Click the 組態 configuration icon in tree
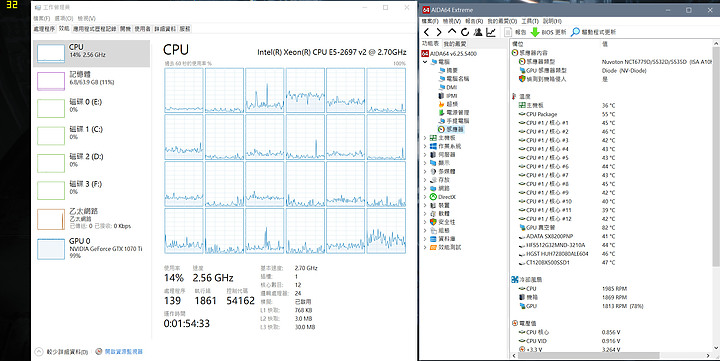Screen dimensions: 720x361 433,231
